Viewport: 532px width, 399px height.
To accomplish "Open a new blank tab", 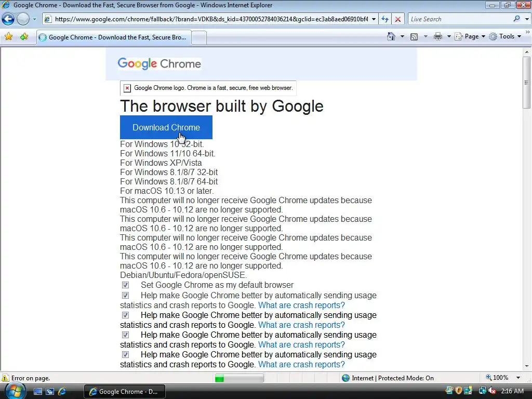I will click(199, 37).
